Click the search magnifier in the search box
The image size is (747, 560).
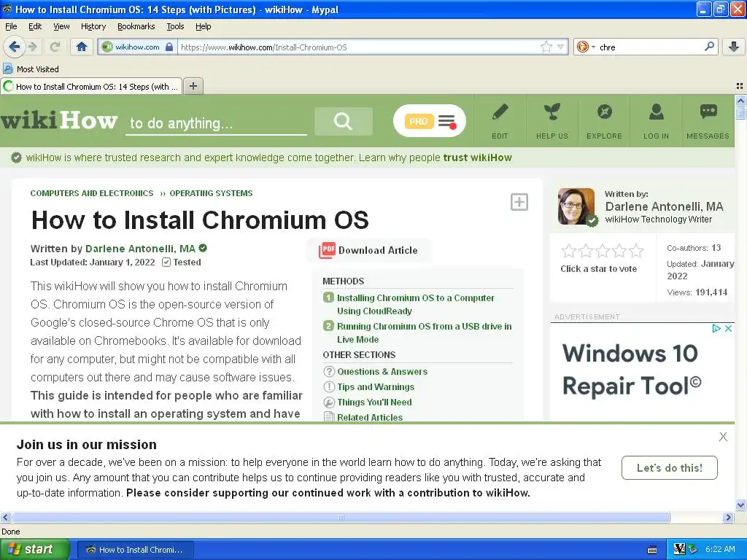709,46
